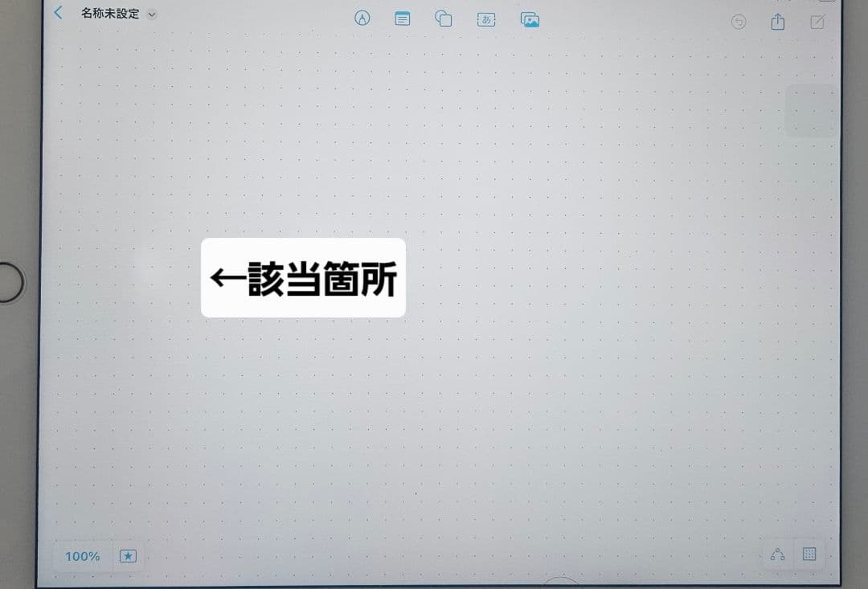Tap the gray minimap rectangle
The image size is (868, 589).
click(x=811, y=111)
